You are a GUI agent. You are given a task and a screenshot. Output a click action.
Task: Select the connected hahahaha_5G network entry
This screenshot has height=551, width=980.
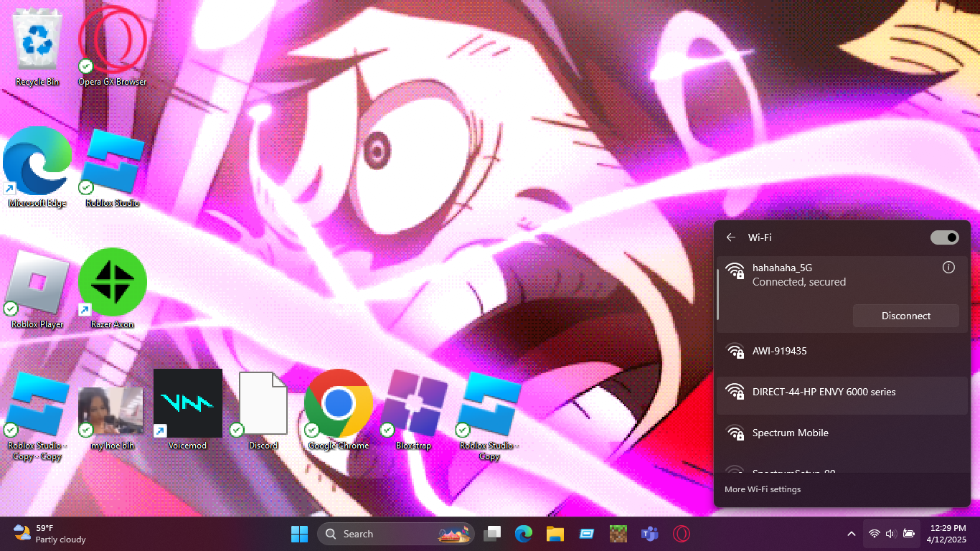coord(842,294)
